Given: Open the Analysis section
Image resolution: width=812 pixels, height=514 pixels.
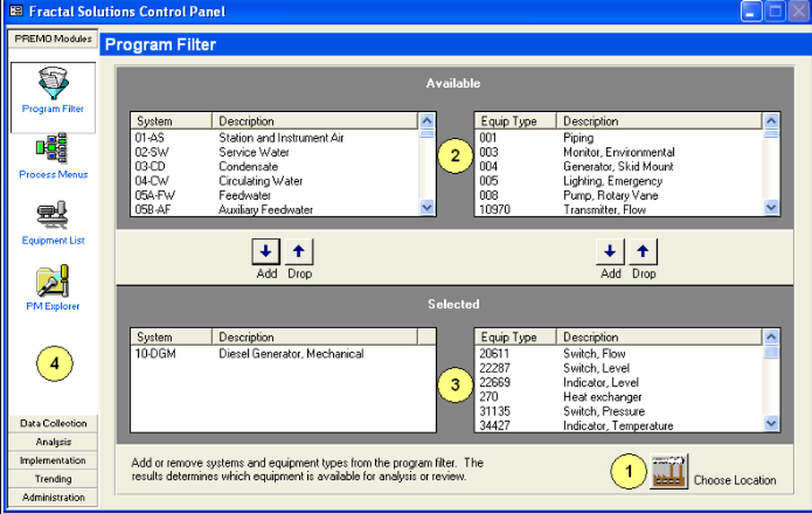Looking at the screenshot, I should tap(53, 442).
